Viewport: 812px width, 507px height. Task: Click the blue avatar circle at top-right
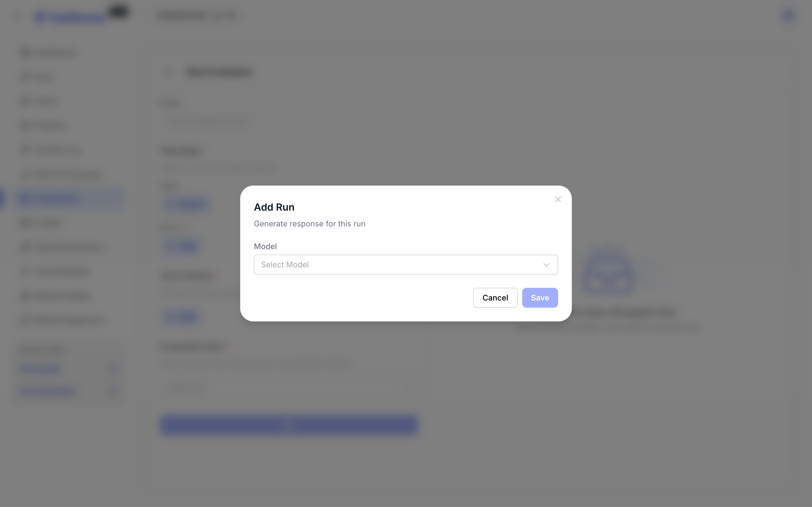click(x=788, y=15)
